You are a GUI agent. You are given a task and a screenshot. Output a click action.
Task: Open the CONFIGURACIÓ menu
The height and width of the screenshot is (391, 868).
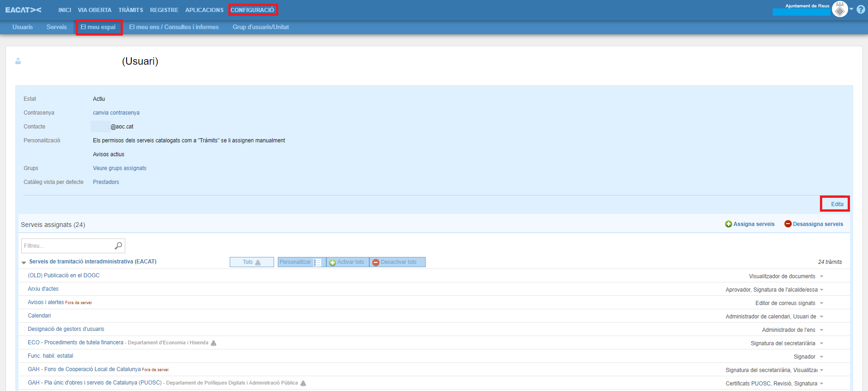coord(252,10)
